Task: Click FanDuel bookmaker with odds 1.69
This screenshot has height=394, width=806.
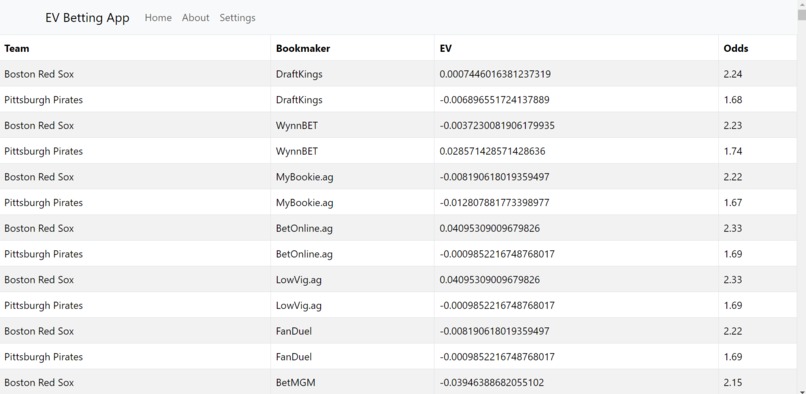Action: [x=294, y=357]
